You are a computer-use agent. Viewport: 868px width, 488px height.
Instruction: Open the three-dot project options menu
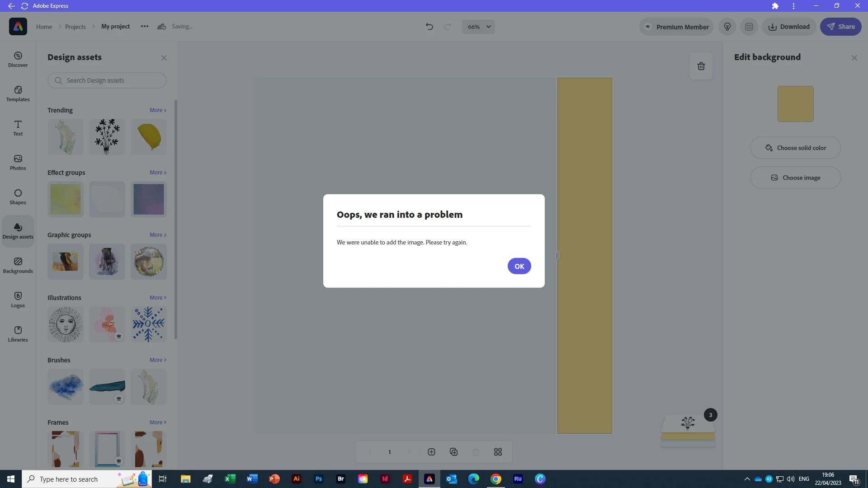144,27
